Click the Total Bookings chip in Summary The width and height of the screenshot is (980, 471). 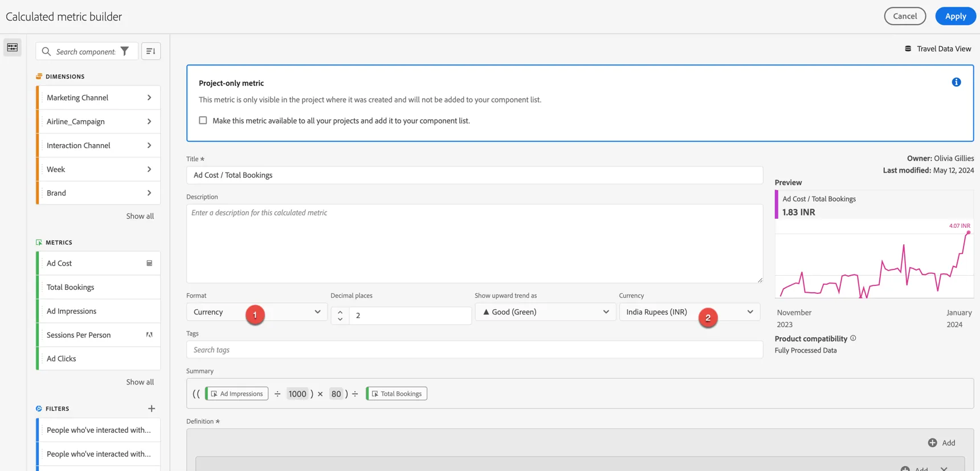[397, 394]
